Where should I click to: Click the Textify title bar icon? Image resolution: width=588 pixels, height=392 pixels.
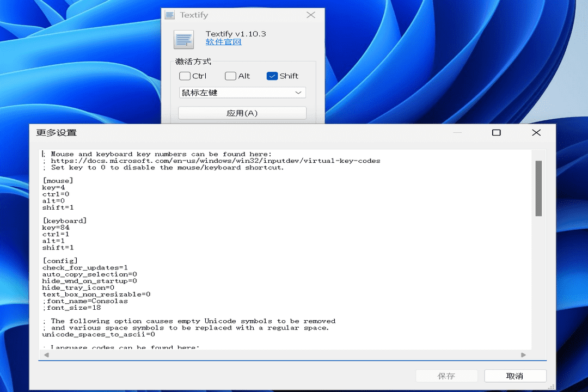[x=170, y=15]
